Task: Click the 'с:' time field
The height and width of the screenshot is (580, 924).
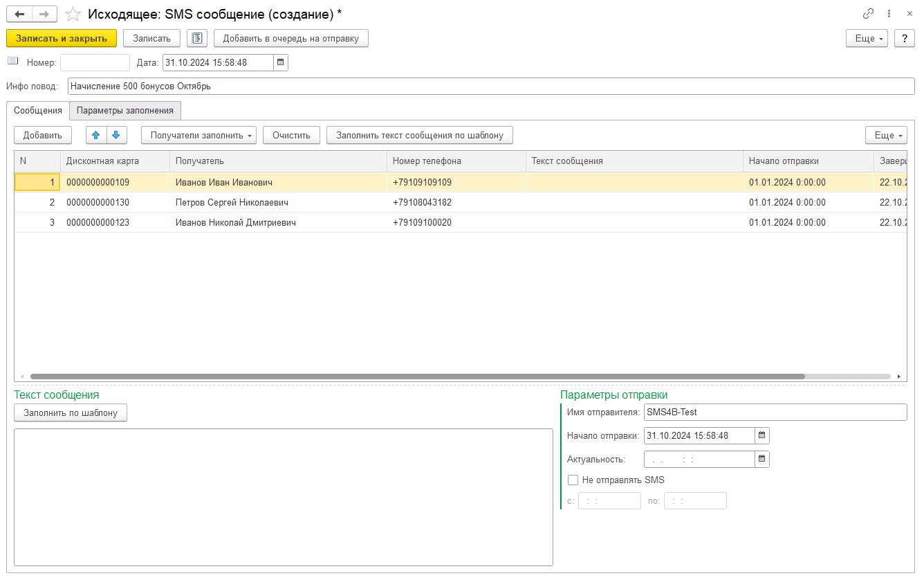Action: [609, 501]
